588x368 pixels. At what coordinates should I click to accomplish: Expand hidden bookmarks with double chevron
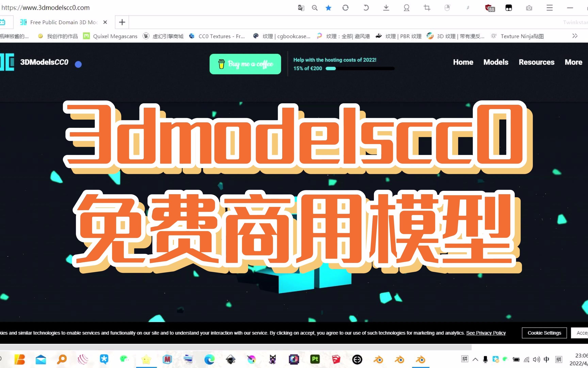(x=575, y=36)
